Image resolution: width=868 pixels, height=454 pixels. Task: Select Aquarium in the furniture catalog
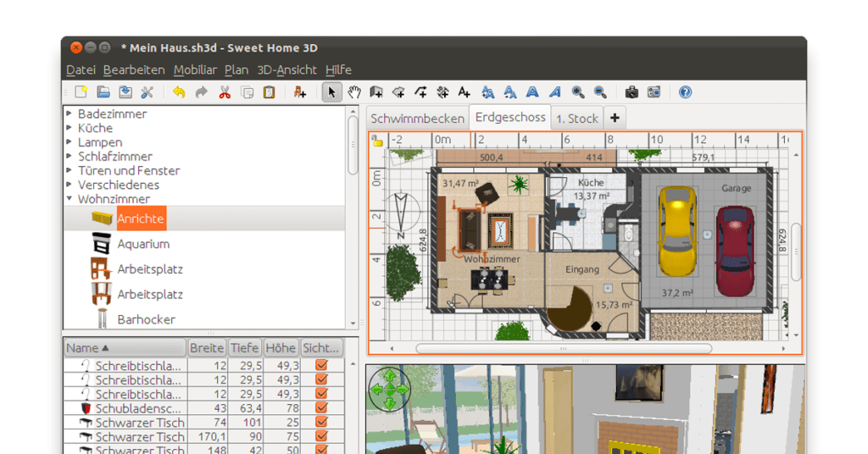(x=143, y=244)
